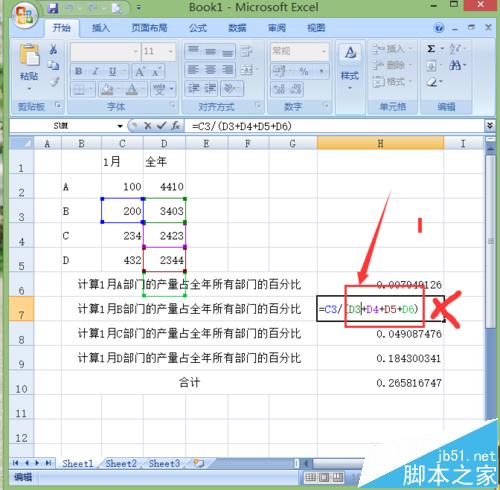This screenshot has width=500, height=490.
Task: Click the cell borders icon
Action: click(79, 89)
